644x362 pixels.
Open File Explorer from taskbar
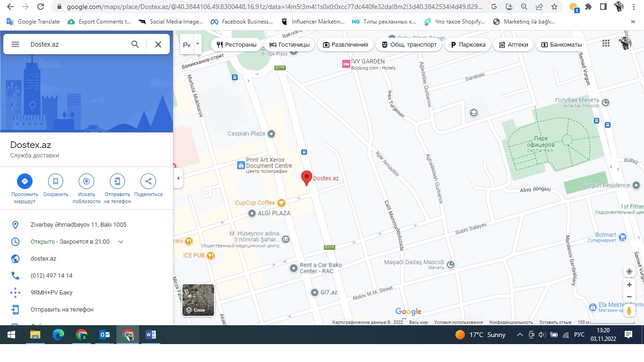coord(35,335)
